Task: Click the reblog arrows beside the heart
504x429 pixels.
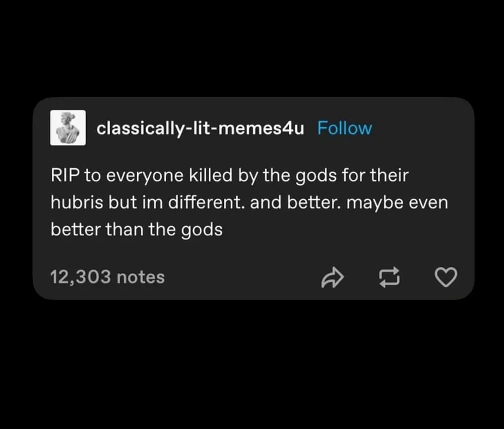Action: [x=390, y=277]
